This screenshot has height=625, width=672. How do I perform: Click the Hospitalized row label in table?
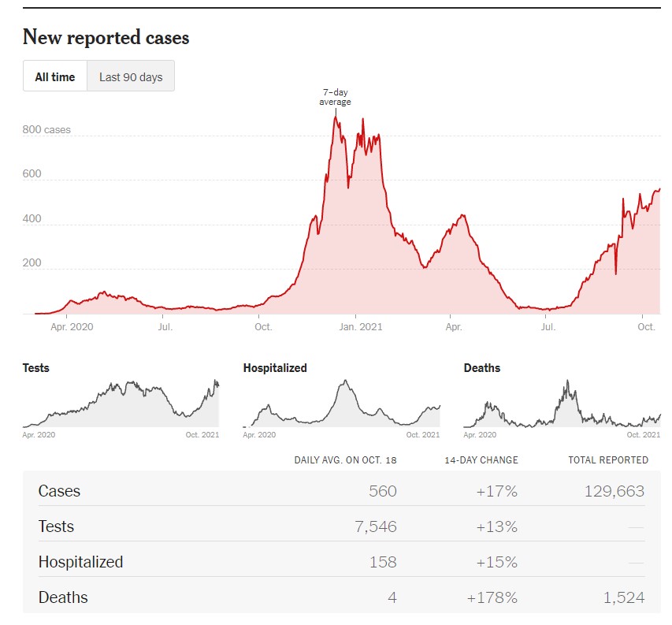point(81,562)
